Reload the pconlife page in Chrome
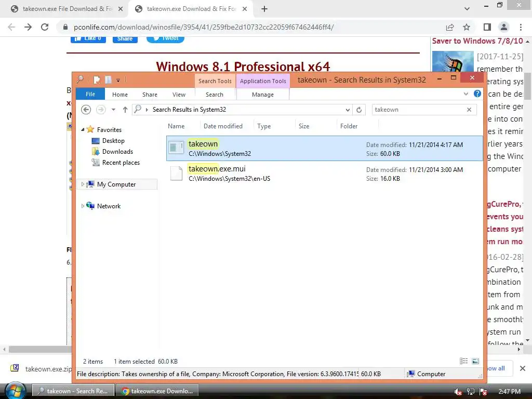 pos(45,27)
